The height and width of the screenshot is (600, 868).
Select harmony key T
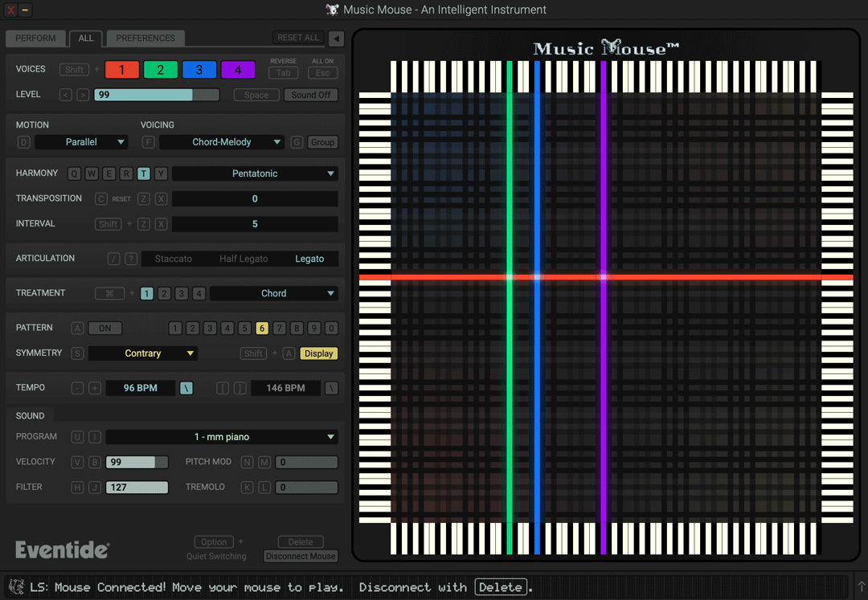[143, 173]
